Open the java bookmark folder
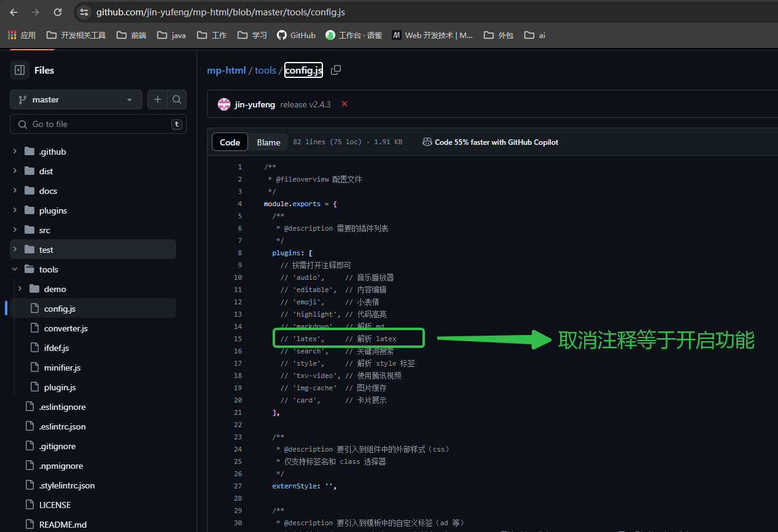This screenshot has width=778, height=532. 171,35
